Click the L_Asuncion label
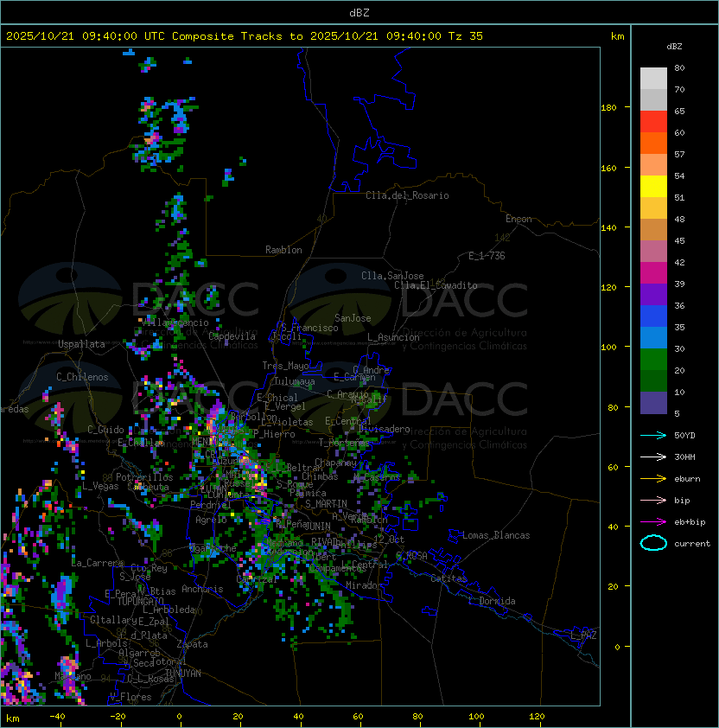719x728 pixels. point(393,337)
